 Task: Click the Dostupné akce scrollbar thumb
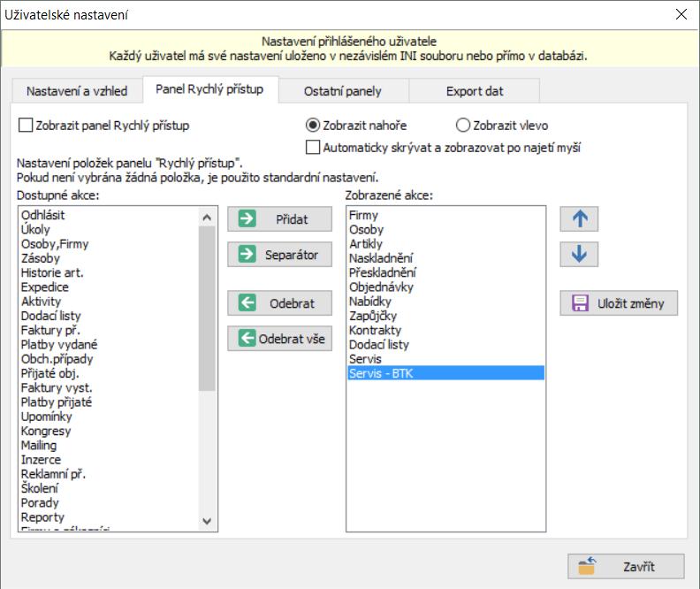[x=207, y=309]
